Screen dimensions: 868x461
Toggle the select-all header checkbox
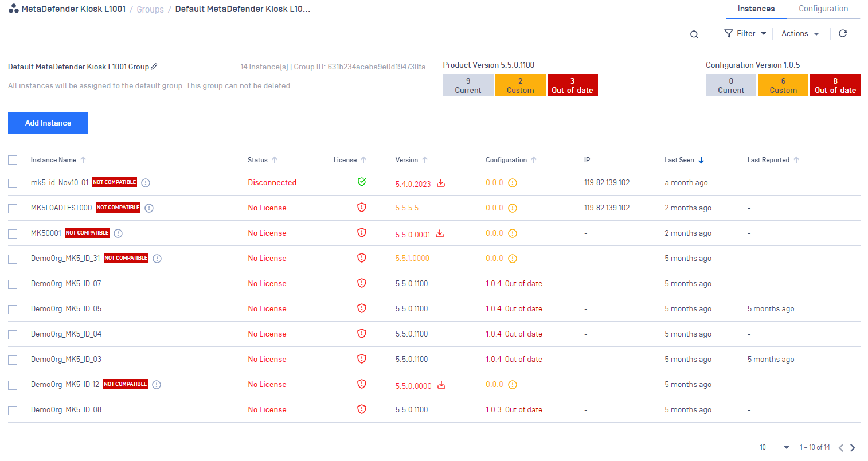(x=13, y=160)
